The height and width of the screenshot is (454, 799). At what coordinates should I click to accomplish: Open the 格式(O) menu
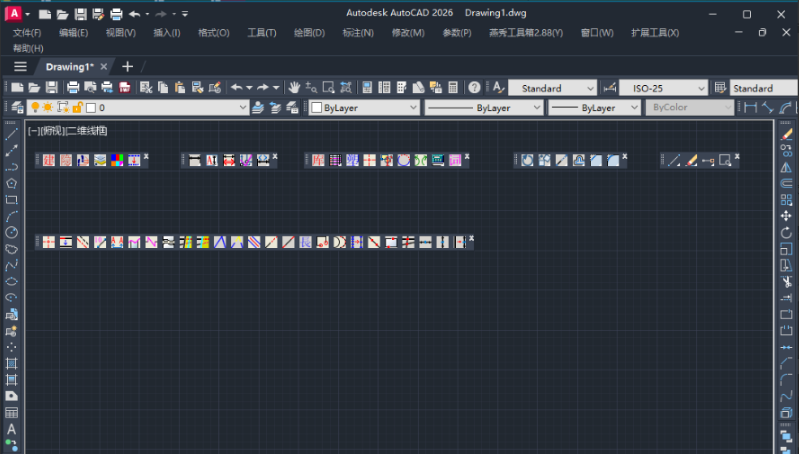[214, 33]
